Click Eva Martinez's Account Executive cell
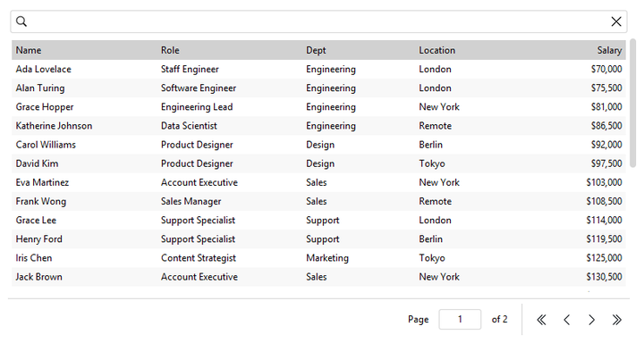This screenshot has width=644, height=343. [229, 182]
